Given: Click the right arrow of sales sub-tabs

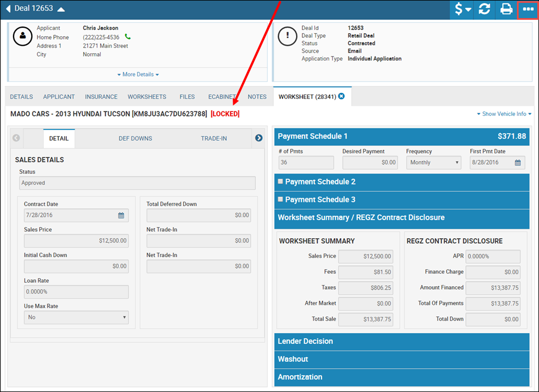Looking at the screenshot, I should point(259,138).
